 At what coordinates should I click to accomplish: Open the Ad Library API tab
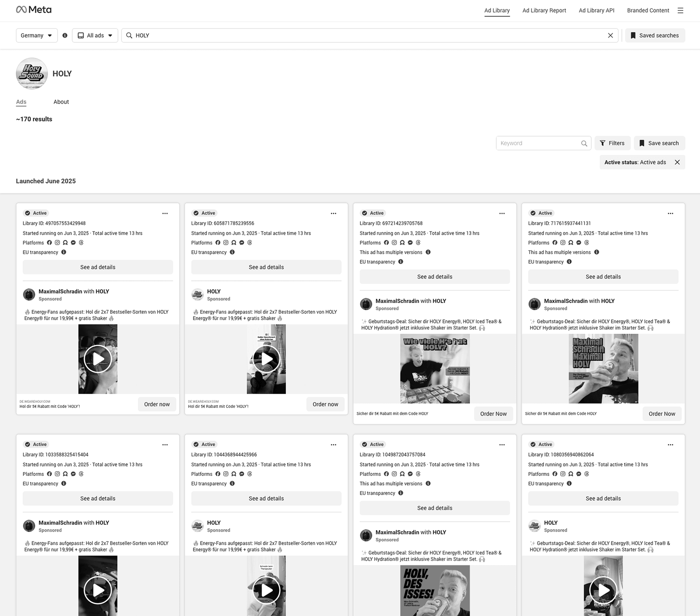[x=596, y=10]
